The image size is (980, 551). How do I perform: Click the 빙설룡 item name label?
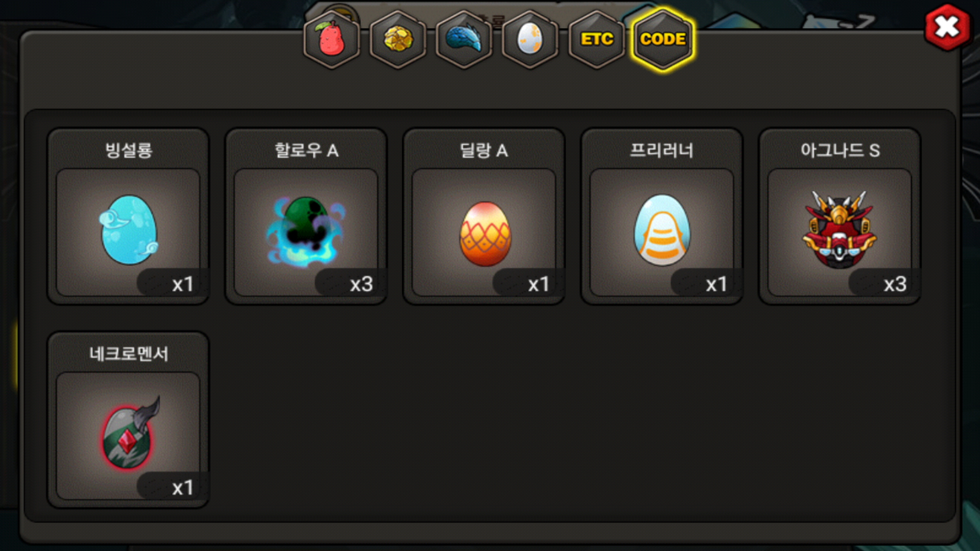[x=129, y=150]
